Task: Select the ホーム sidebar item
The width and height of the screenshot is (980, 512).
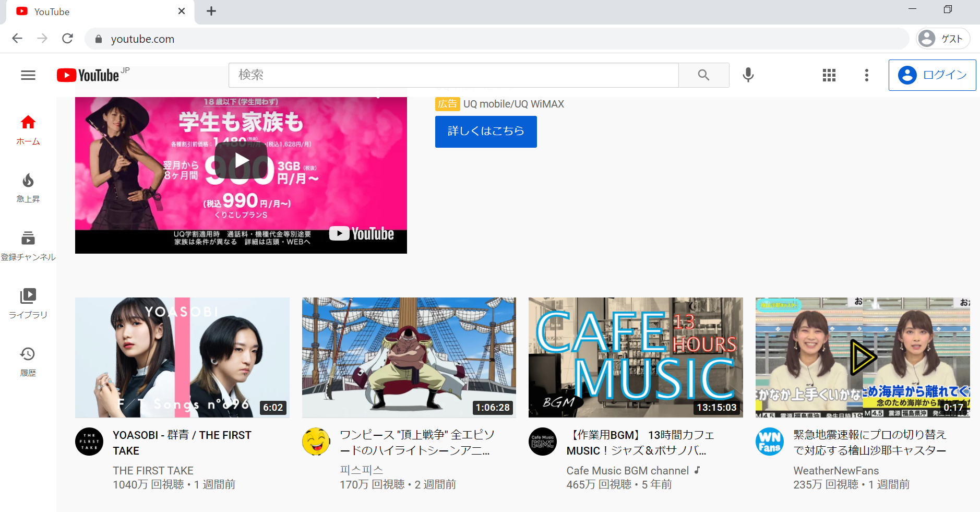Action: pyautogui.click(x=28, y=128)
